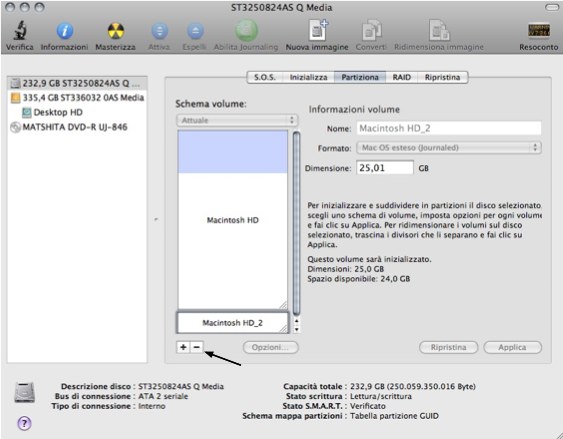The width and height of the screenshot is (563, 439).
Task: Switch to the Inizializza tab
Action: [308, 77]
